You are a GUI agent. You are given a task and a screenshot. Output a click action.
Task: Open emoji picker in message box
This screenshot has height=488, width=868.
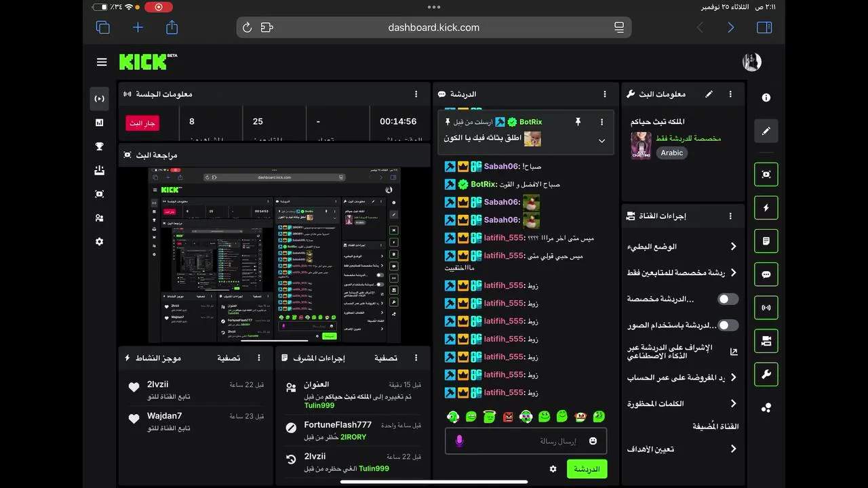click(x=593, y=441)
